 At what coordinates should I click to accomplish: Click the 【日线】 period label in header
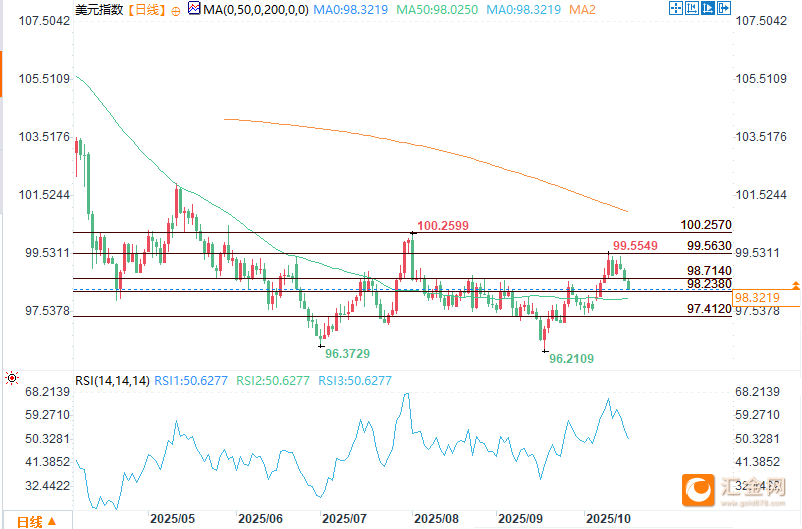coord(147,10)
